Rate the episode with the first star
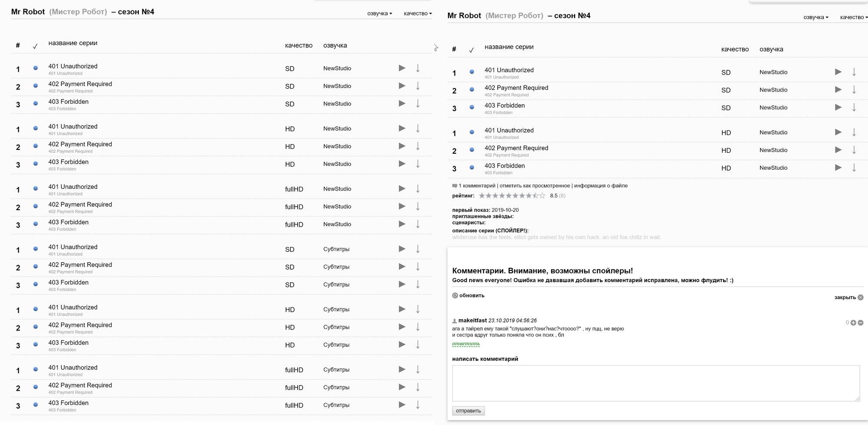The image size is (868, 425). pyautogui.click(x=482, y=196)
